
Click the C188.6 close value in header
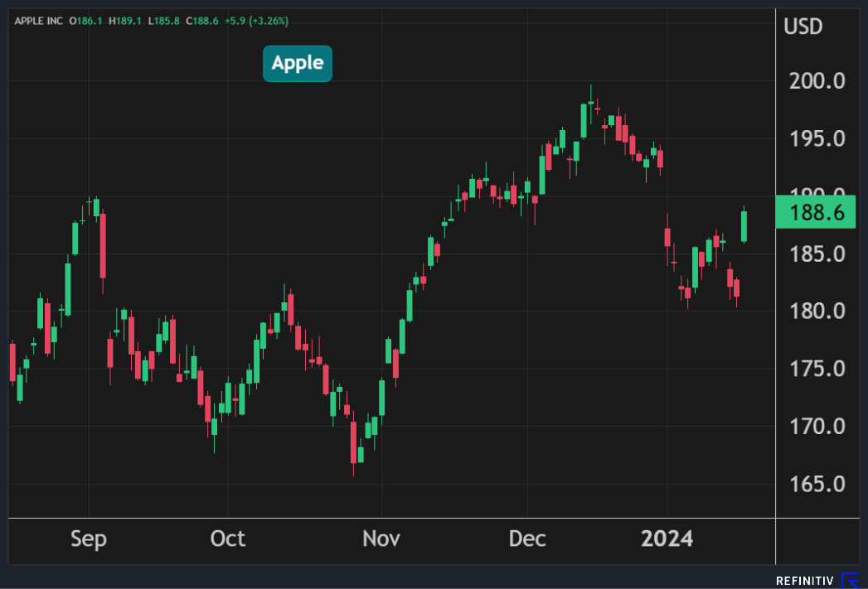pos(202,20)
